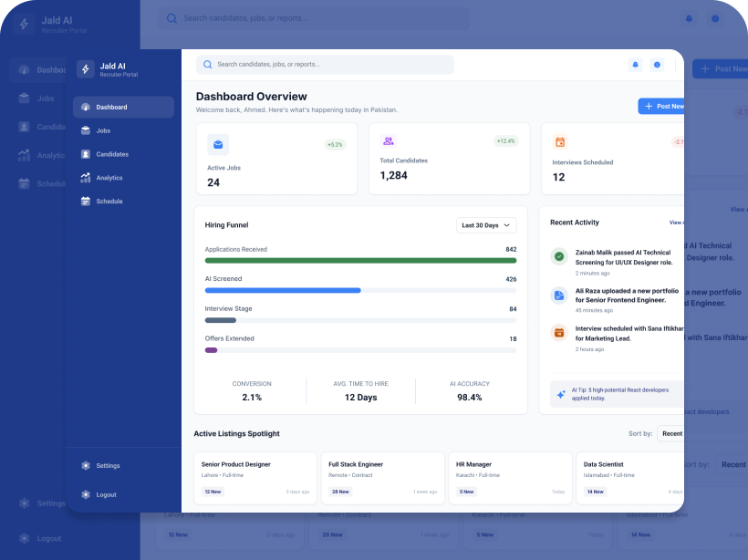Click the bell icon in background window header
748x560 pixels.
pyautogui.click(x=689, y=18)
